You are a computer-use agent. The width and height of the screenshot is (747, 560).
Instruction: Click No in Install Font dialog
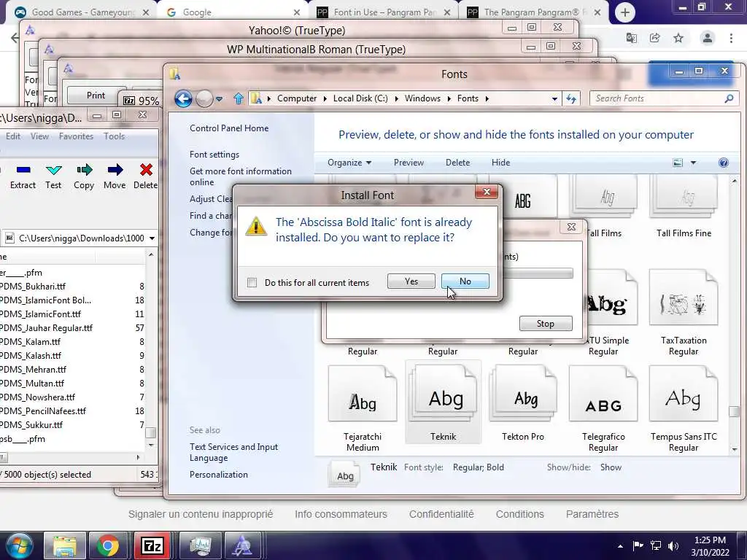click(465, 281)
